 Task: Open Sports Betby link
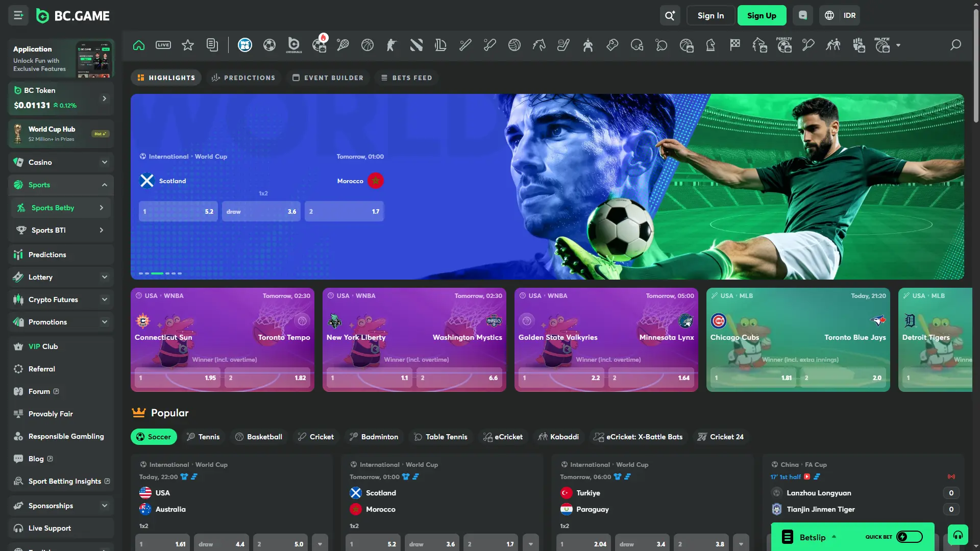click(x=61, y=208)
